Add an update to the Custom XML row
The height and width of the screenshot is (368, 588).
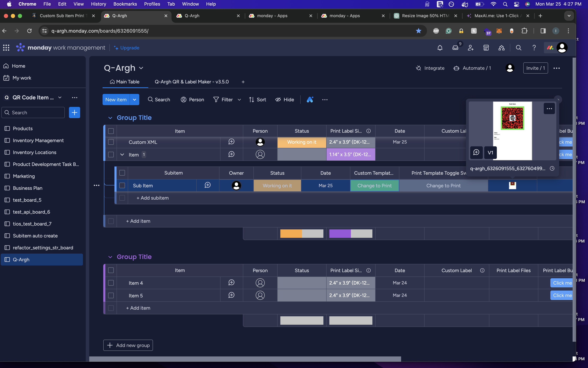pyautogui.click(x=231, y=142)
